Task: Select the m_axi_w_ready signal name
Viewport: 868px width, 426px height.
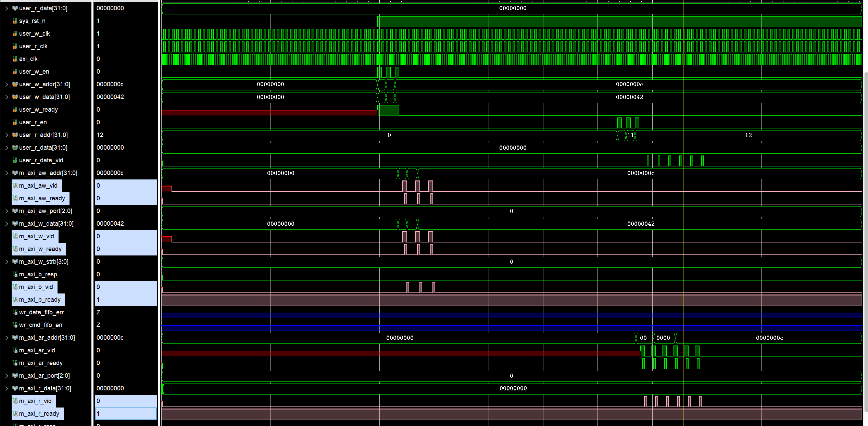Action: click(x=40, y=249)
